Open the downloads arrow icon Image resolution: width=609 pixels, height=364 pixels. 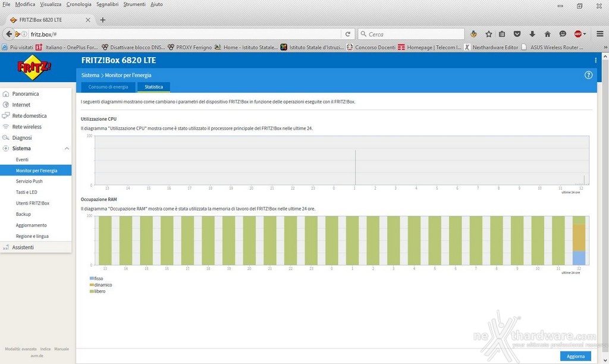pos(532,34)
